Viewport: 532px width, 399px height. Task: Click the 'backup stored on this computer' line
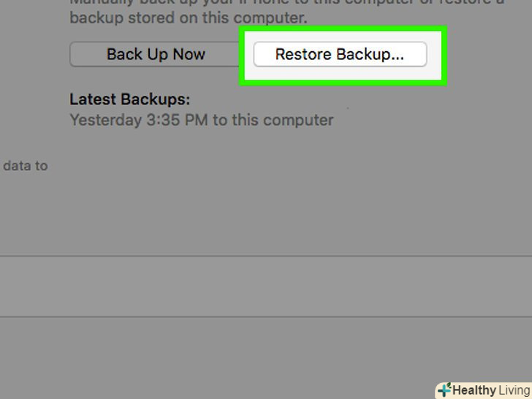(189, 17)
